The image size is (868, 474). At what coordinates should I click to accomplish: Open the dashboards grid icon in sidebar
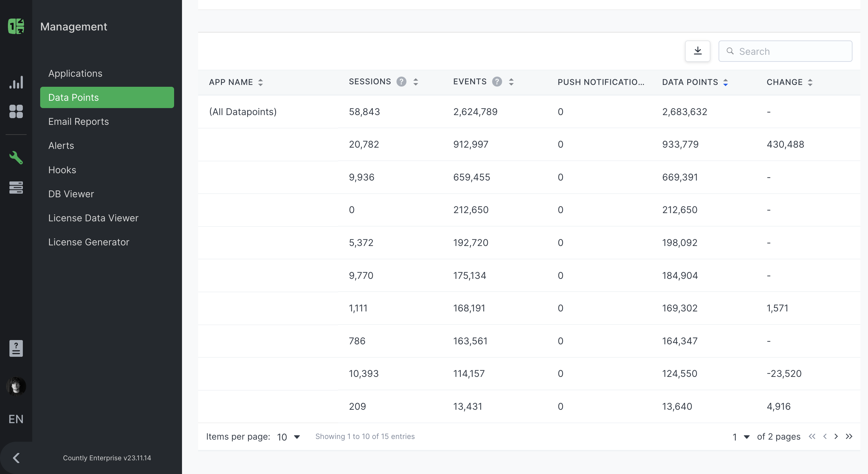click(x=16, y=112)
